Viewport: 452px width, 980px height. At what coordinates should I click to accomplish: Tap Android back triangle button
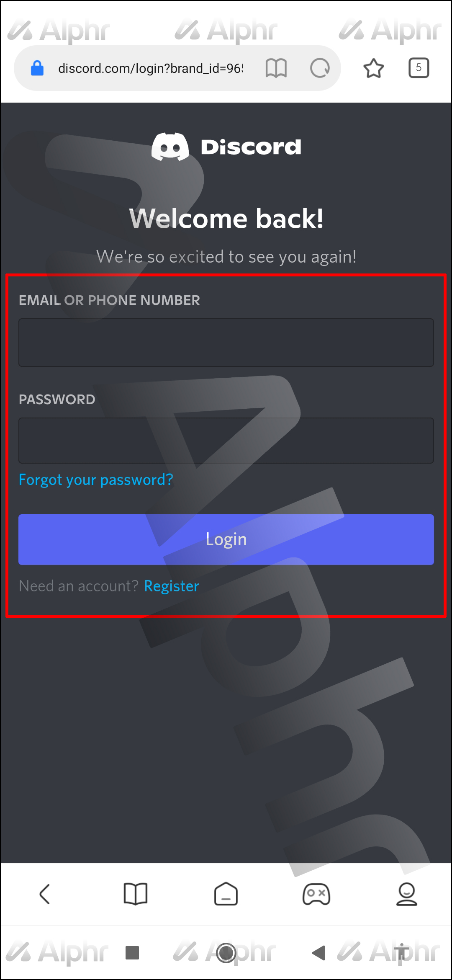click(318, 953)
